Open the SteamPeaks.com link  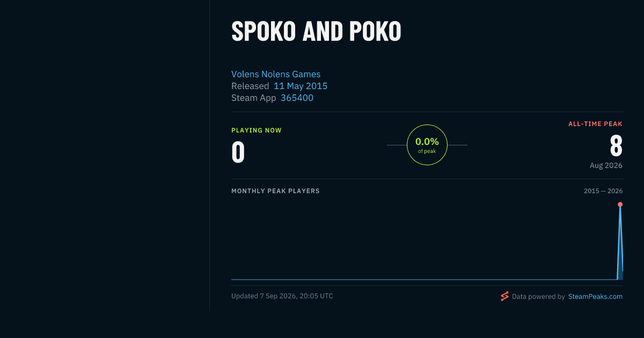click(595, 296)
